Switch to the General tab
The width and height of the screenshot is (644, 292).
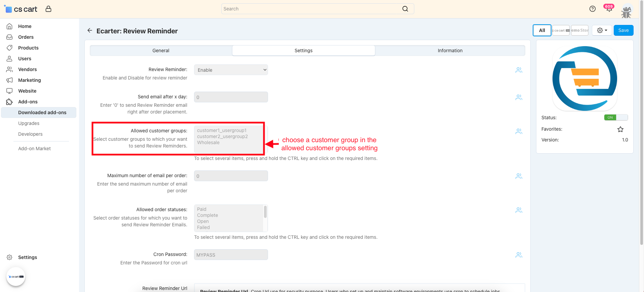tap(161, 51)
